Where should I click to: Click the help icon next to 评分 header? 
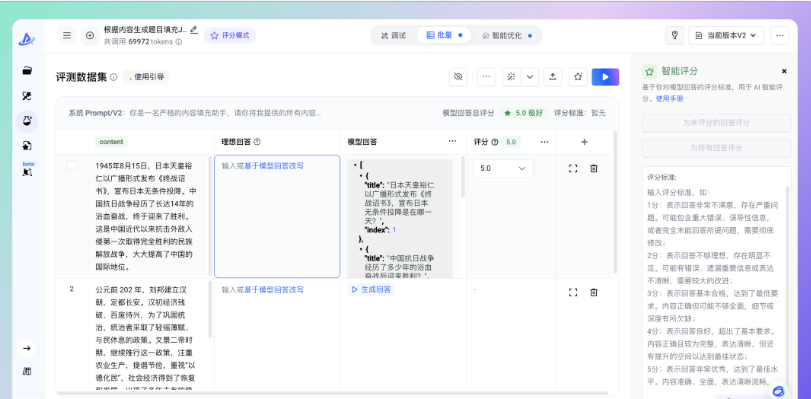point(495,142)
